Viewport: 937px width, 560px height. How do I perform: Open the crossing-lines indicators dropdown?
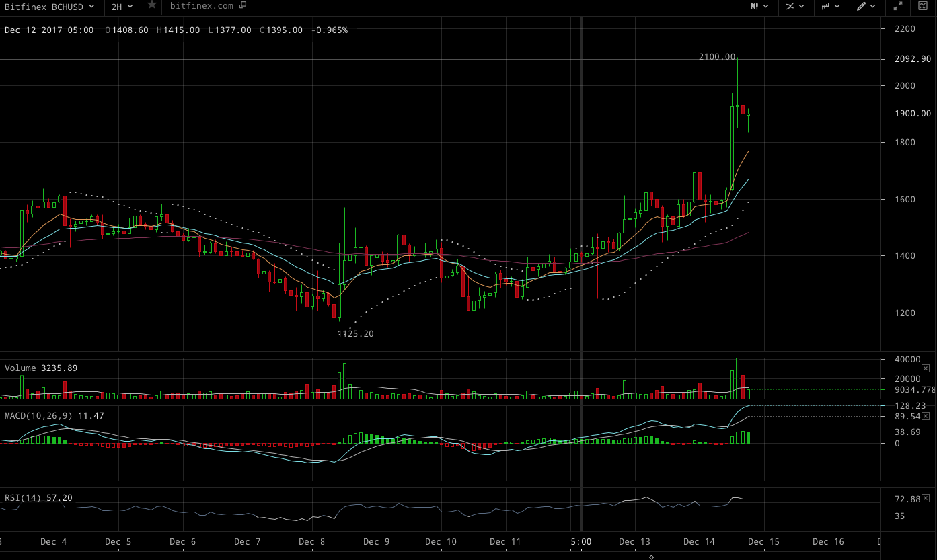[795, 6]
